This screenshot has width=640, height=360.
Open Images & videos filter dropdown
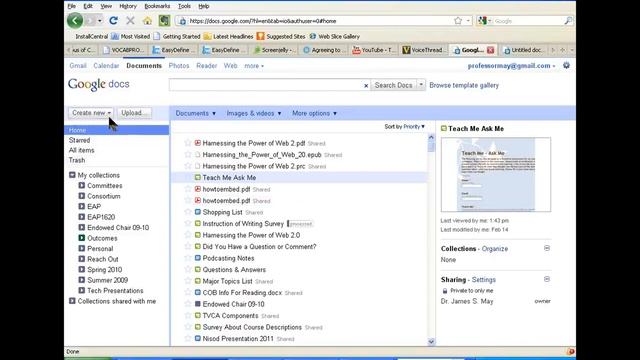(x=254, y=113)
